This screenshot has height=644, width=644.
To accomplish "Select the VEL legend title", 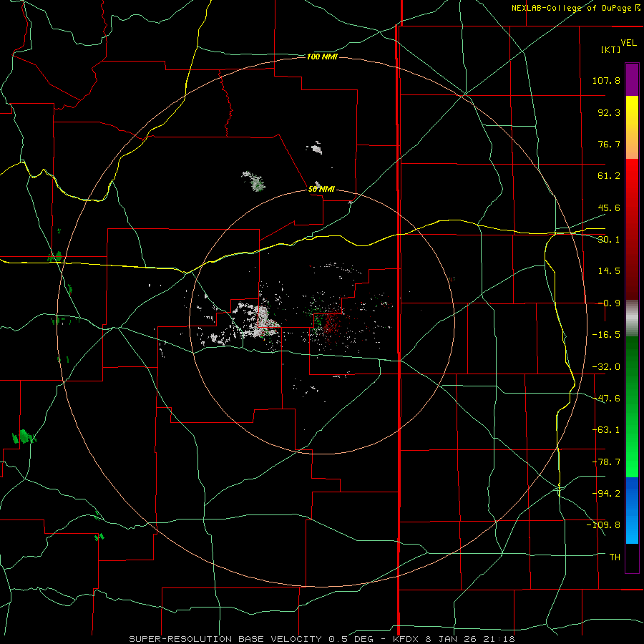I will tap(628, 43).
